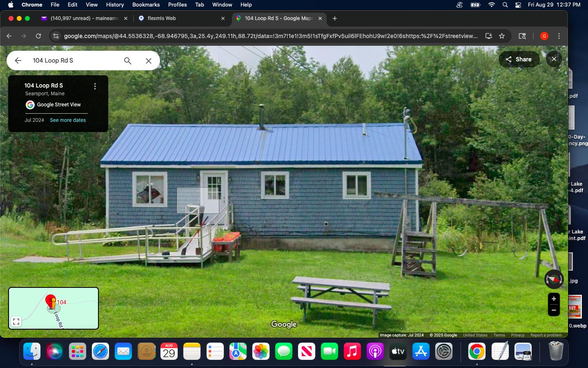
Task: Zoom out with the minus button
Action: [x=554, y=310]
